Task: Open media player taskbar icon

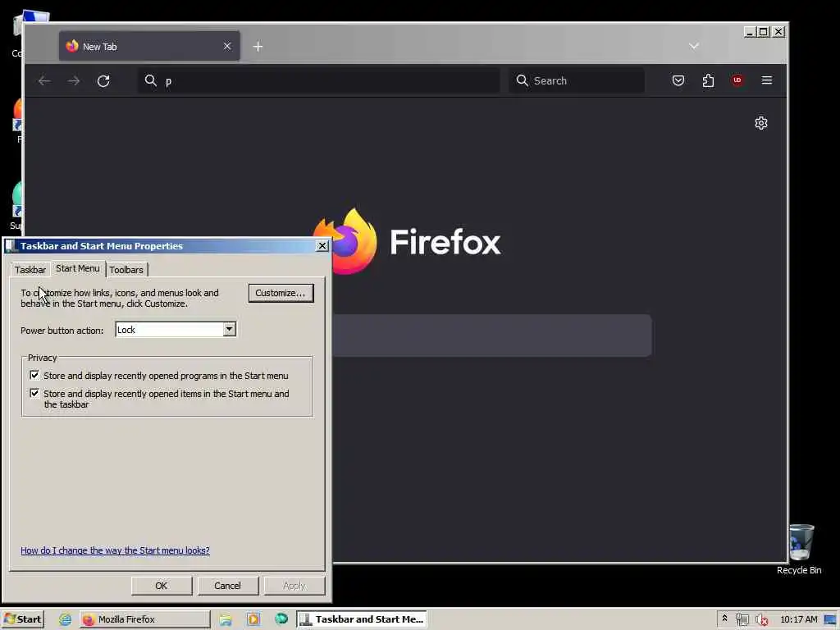Action: click(253, 619)
